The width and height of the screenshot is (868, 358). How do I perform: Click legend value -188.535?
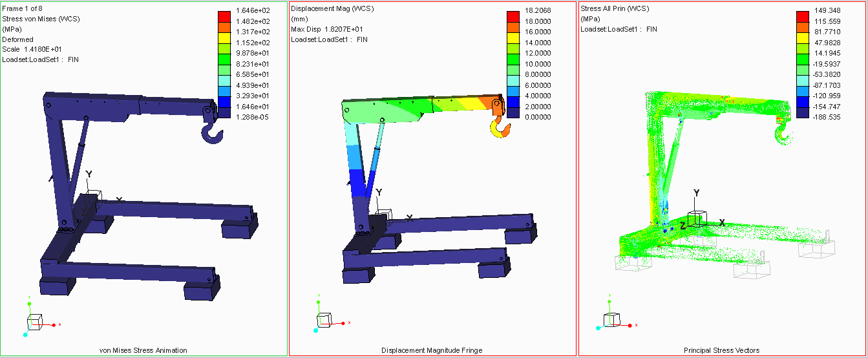coord(827,117)
